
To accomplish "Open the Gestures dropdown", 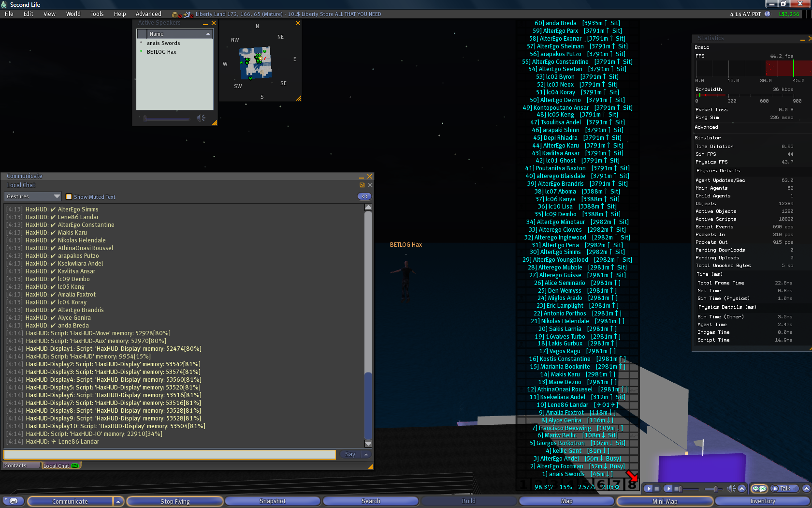I will point(33,196).
